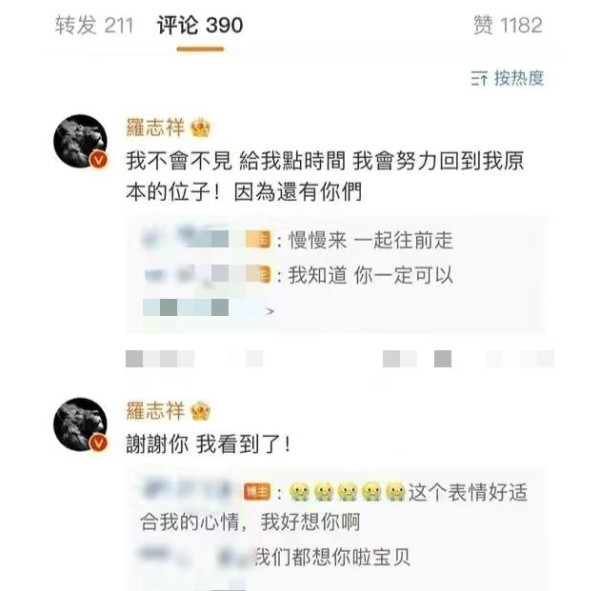
Task: Open the comment 謝謝你 我看到了
Action: click(209, 444)
